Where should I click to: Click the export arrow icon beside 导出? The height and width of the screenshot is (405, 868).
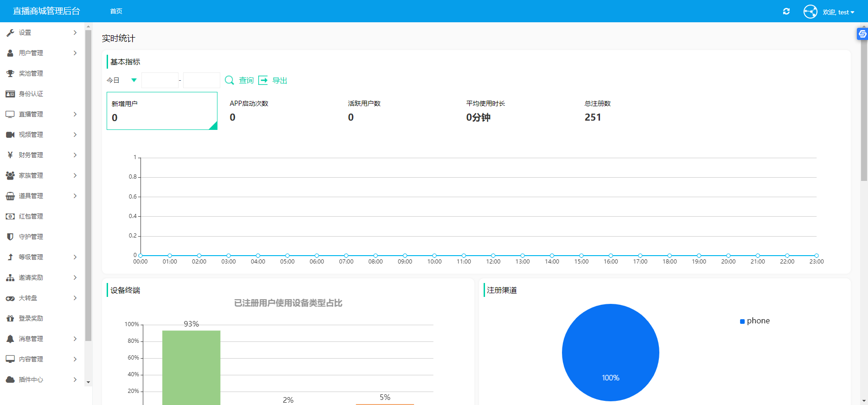click(x=263, y=80)
